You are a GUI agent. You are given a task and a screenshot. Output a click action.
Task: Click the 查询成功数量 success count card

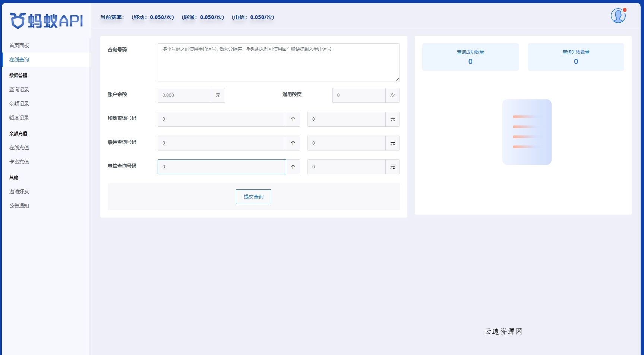coord(470,57)
